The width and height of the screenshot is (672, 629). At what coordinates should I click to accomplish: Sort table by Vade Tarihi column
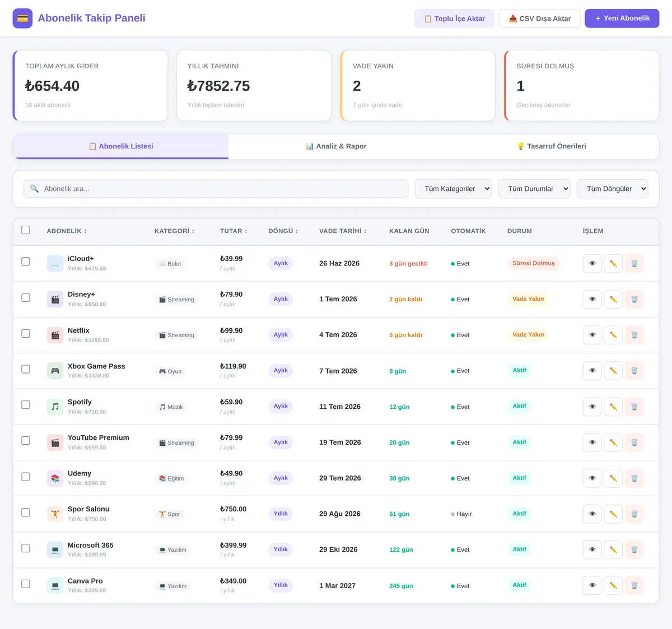pos(343,231)
